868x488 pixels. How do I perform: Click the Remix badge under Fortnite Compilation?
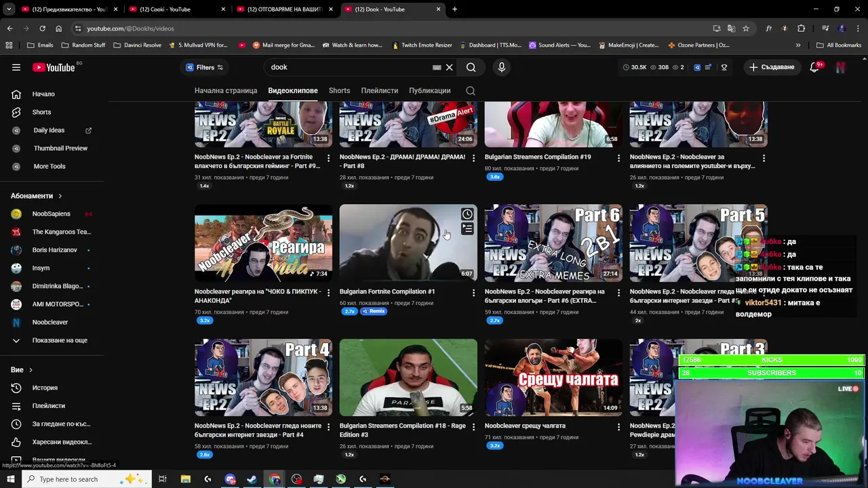tap(374, 311)
